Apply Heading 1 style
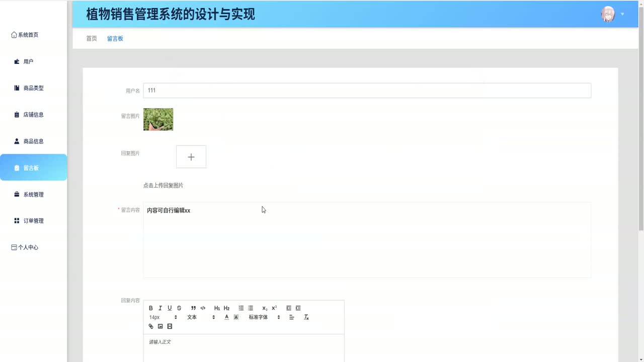 pos(217,308)
